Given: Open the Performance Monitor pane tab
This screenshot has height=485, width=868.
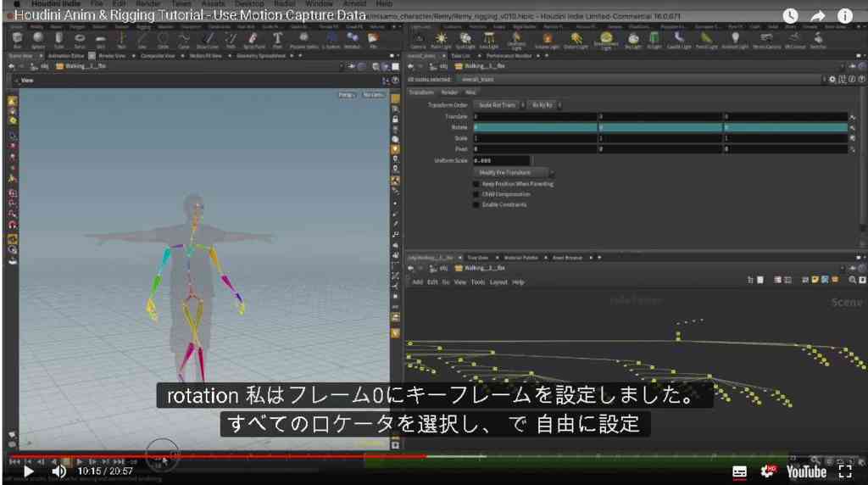Looking at the screenshot, I should point(509,56).
